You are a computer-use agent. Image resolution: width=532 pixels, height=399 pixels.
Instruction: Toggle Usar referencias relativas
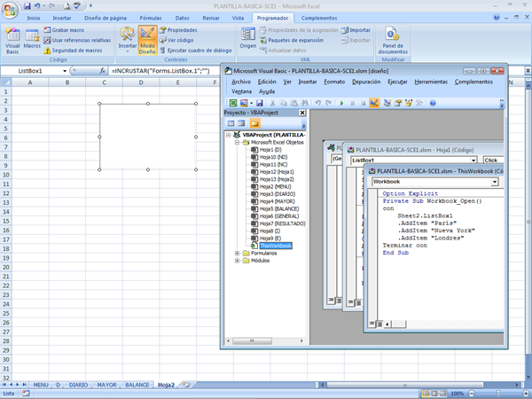[x=80, y=40]
